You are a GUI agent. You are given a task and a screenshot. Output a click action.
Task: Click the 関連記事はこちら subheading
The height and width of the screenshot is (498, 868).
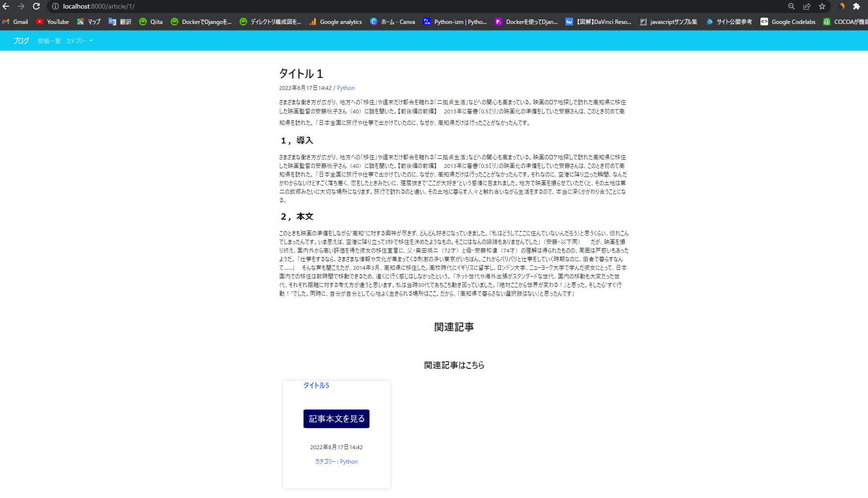454,365
